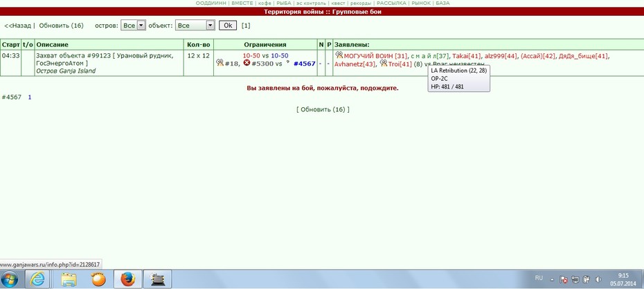Open page [1] link
This screenshot has height=289, width=644.
click(246, 26)
